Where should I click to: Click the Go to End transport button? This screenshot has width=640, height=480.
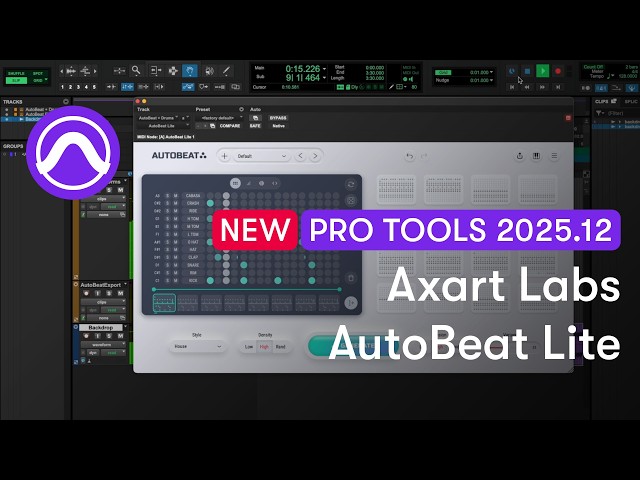tap(558, 87)
